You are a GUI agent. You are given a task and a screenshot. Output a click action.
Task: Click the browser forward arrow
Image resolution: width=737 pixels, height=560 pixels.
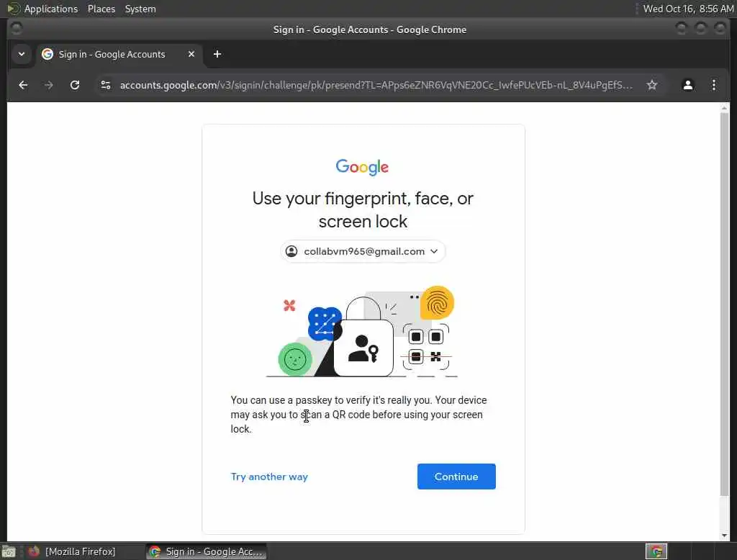point(48,85)
